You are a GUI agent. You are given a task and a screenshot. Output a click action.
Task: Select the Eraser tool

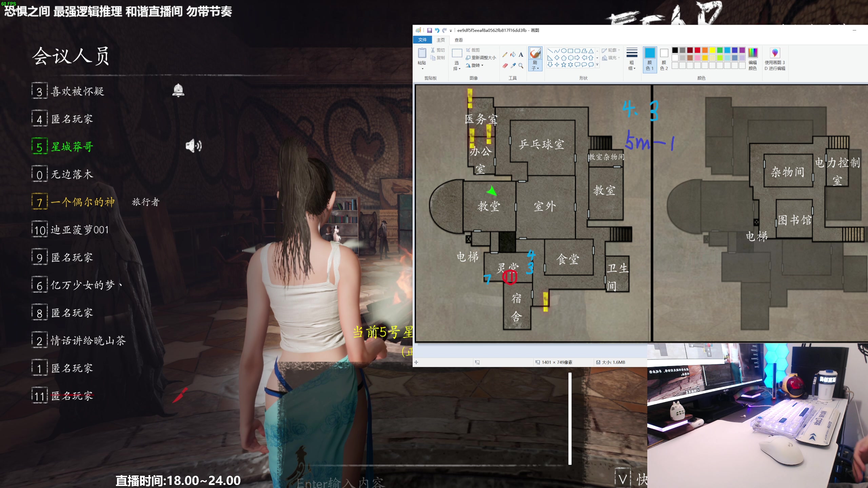(505, 65)
